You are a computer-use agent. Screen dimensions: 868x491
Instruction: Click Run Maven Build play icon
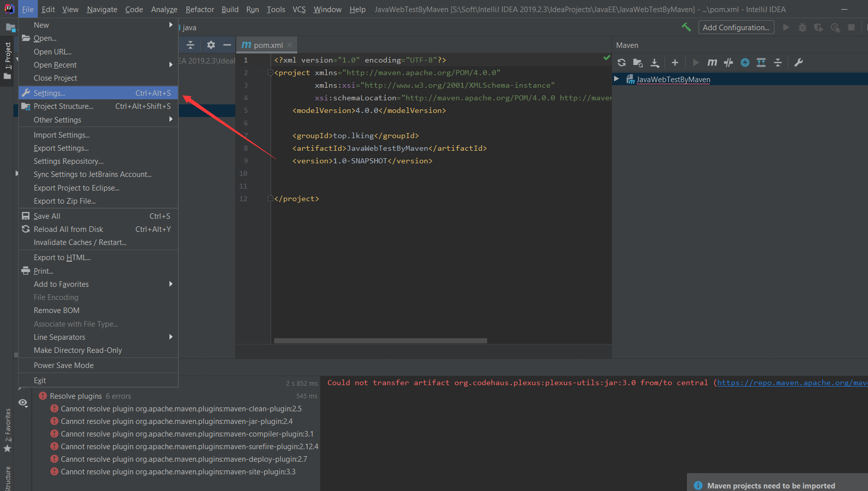pos(696,63)
